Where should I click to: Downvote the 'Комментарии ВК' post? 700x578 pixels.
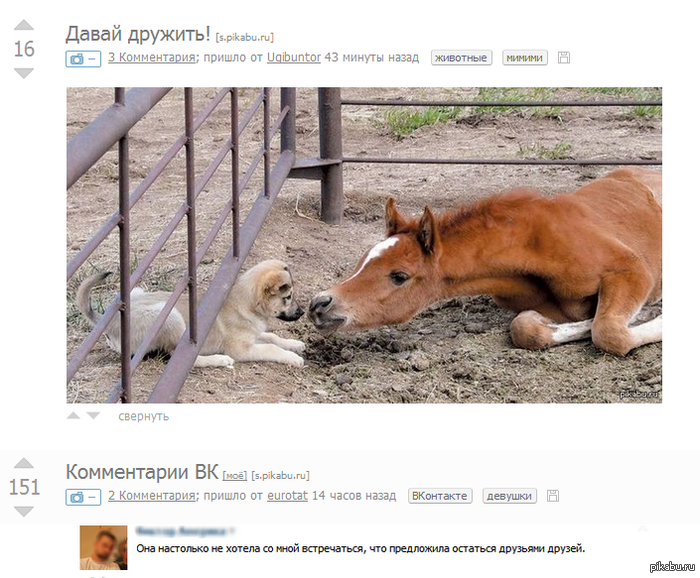coord(24,511)
